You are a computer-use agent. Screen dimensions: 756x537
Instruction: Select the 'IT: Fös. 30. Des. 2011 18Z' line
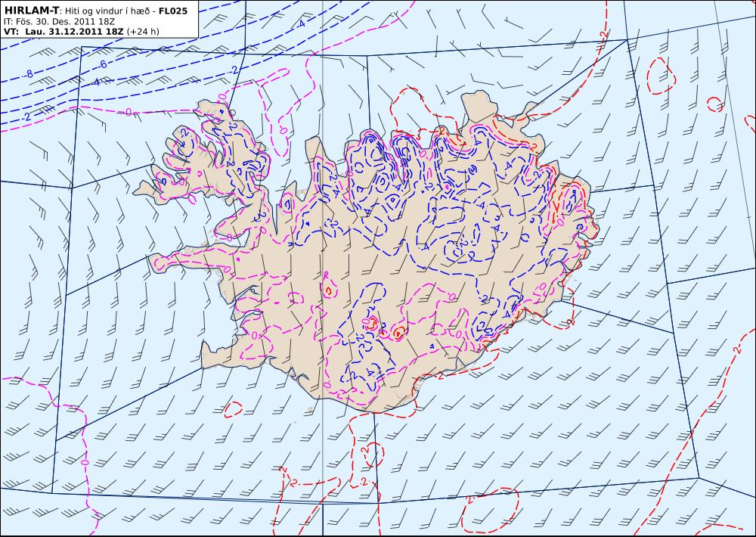point(59,22)
